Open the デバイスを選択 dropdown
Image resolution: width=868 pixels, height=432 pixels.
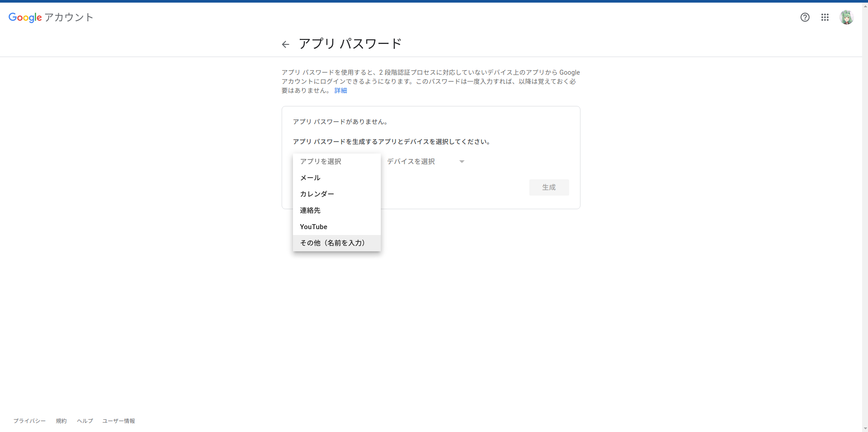(421, 161)
